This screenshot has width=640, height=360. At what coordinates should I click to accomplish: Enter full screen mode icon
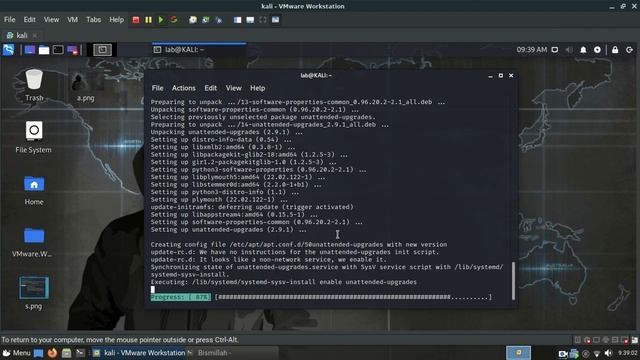click(x=263, y=20)
